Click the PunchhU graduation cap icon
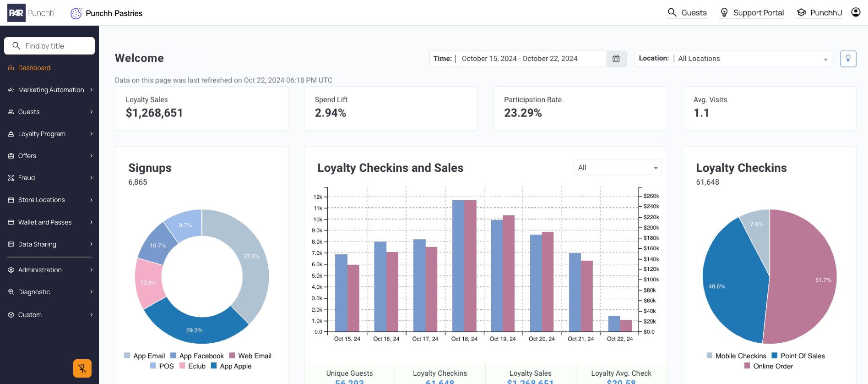 (801, 12)
